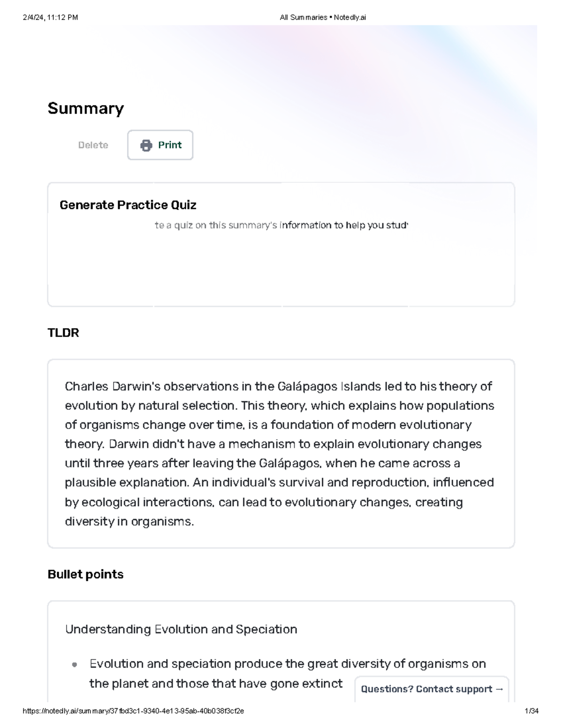
Task: Click the printer icon inside the Print button
Action: coord(147,145)
